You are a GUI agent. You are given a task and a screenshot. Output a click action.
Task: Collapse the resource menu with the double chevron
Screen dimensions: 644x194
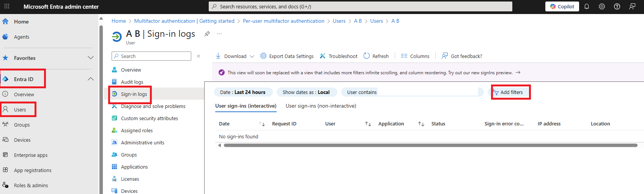198,56
